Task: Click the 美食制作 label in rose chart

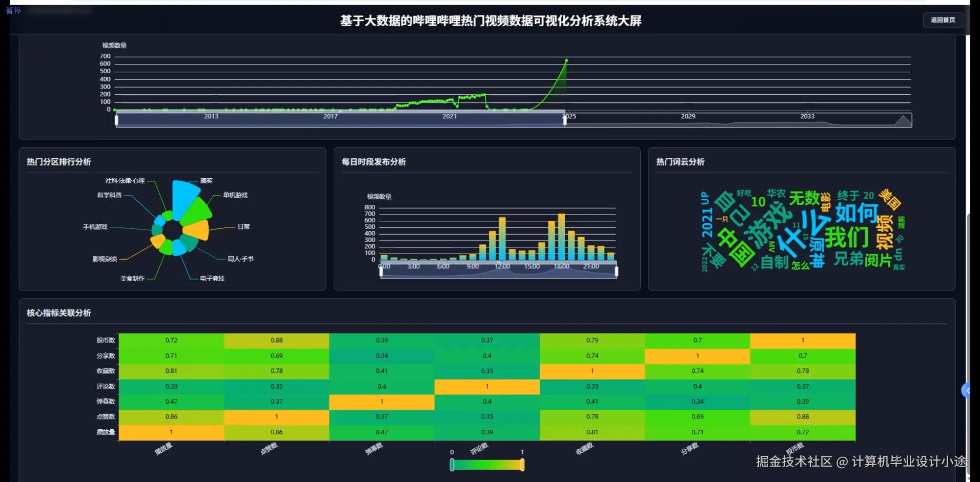Action: 132,278
